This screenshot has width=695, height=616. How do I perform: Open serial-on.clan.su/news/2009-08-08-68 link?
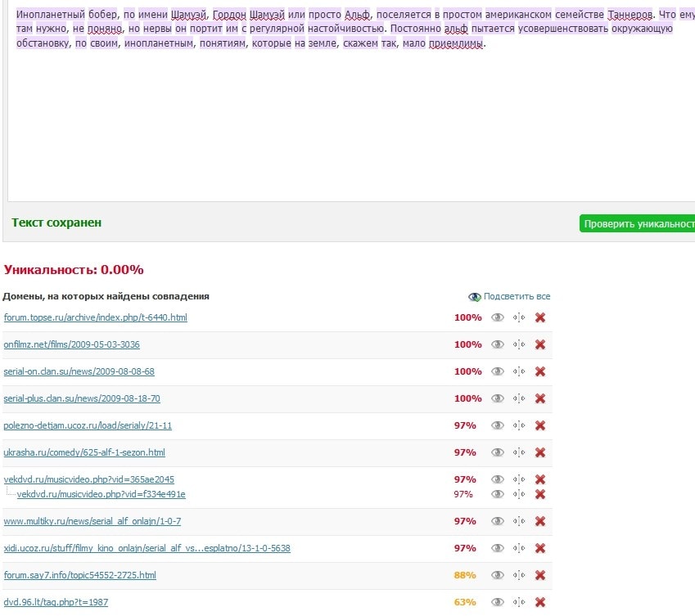click(x=79, y=371)
